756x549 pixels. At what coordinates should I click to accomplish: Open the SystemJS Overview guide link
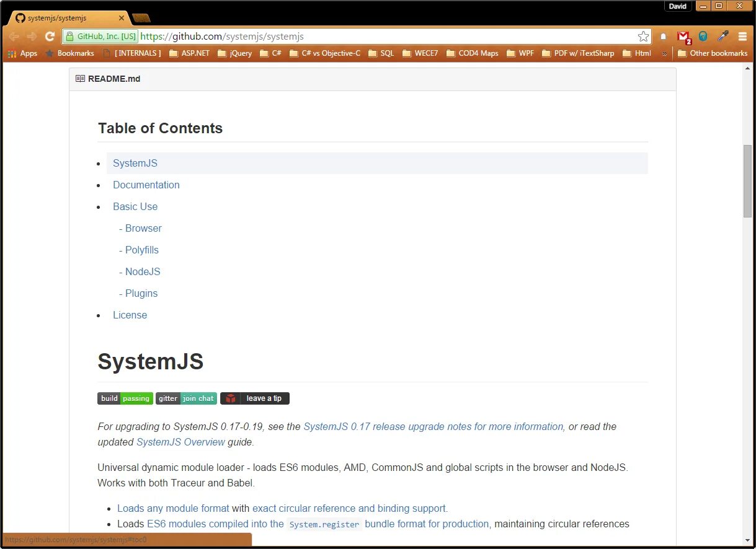coord(180,442)
